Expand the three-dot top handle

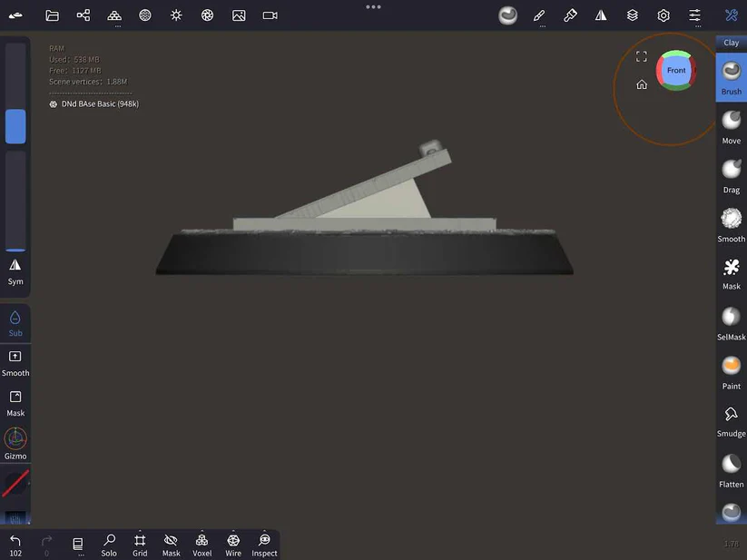tap(374, 6)
